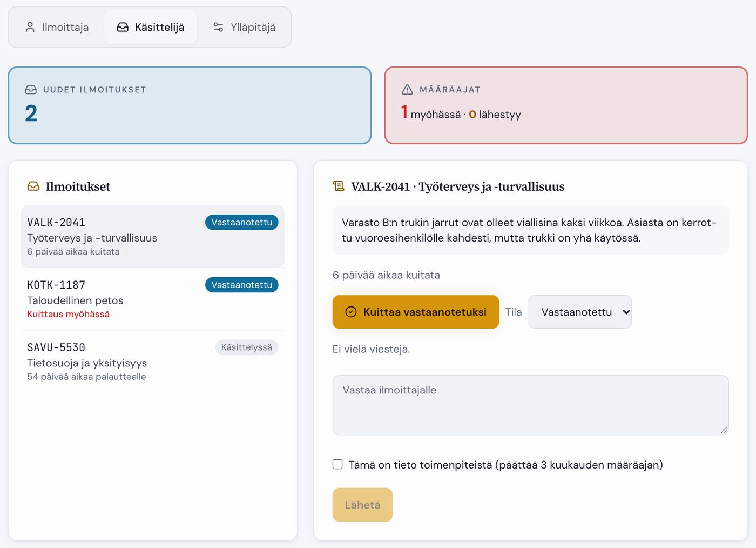
Task: Open the KOTK-1187 report in list
Action: (153, 299)
